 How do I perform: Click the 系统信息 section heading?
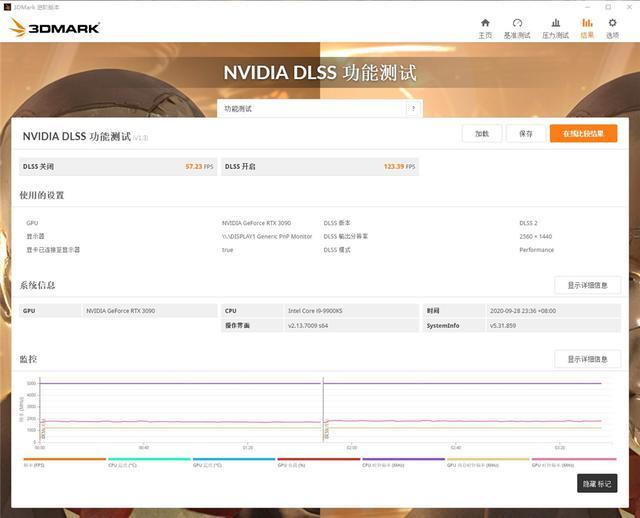pyautogui.click(x=37, y=285)
